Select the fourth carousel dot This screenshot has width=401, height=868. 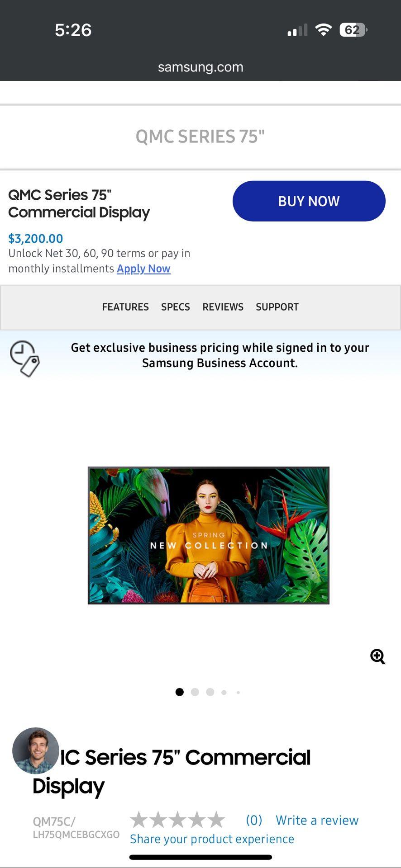[224, 692]
